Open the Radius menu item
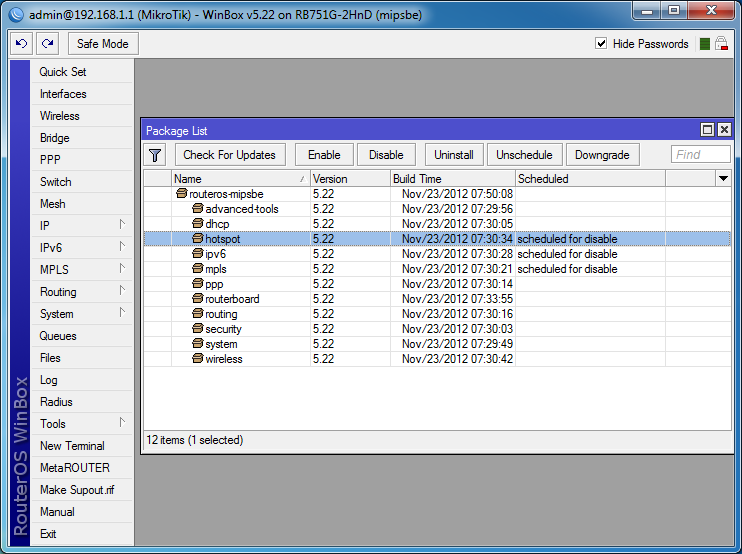 point(81,402)
